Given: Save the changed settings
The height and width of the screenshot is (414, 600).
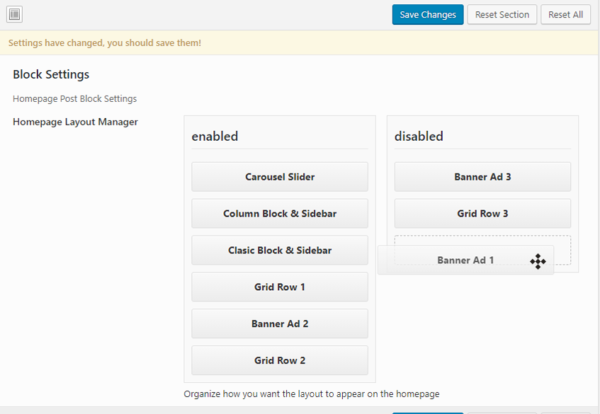Looking at the screenshot, I should (x=427, y=15).
